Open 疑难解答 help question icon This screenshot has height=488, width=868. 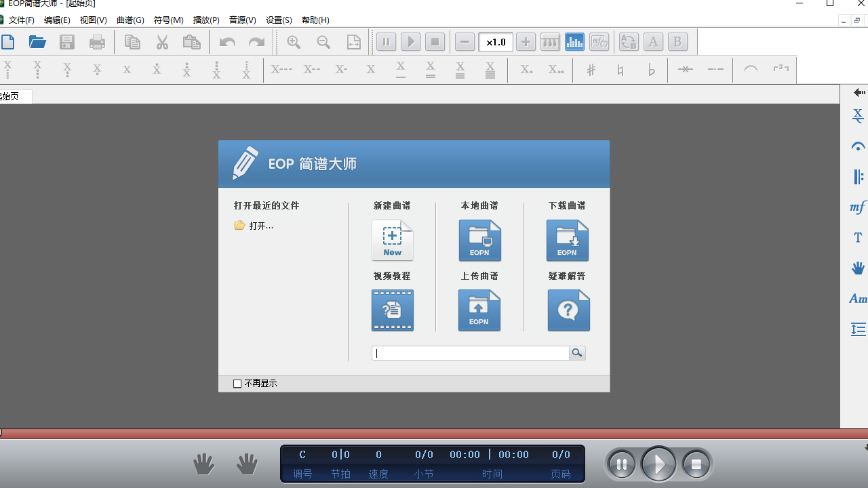(568, 310)
